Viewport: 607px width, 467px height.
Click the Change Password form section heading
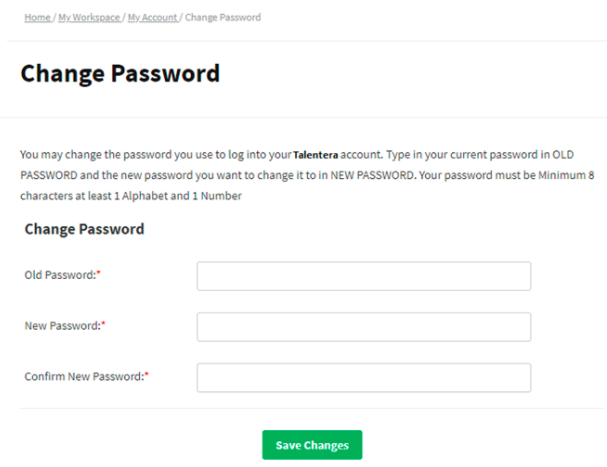tap(84, 229)
